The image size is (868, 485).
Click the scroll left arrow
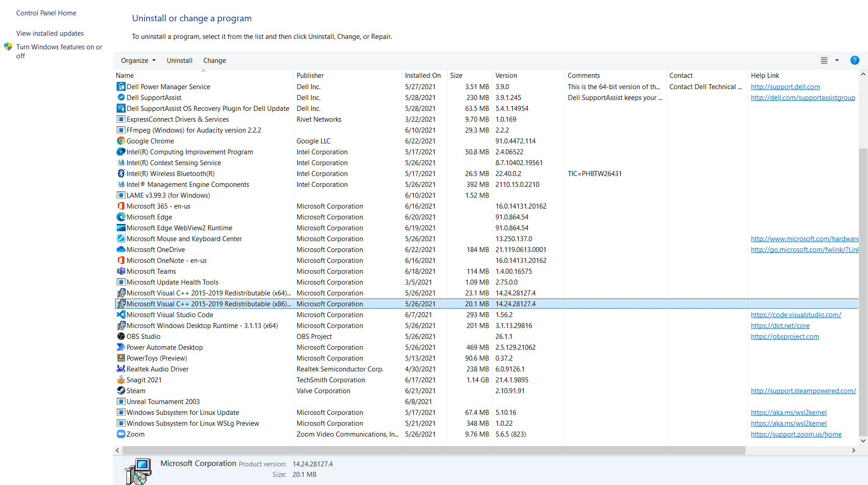click(118, 450)
